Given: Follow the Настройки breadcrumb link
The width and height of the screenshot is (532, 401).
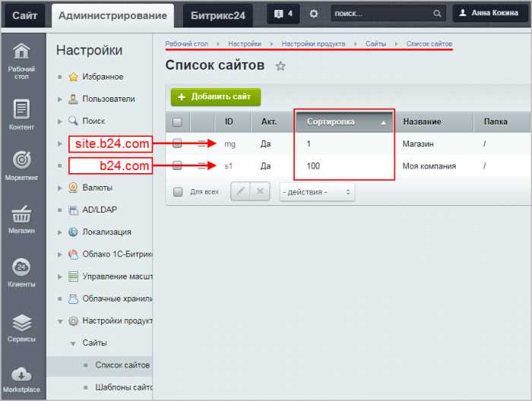Looking at the screenshot, I should click(245, 44).
